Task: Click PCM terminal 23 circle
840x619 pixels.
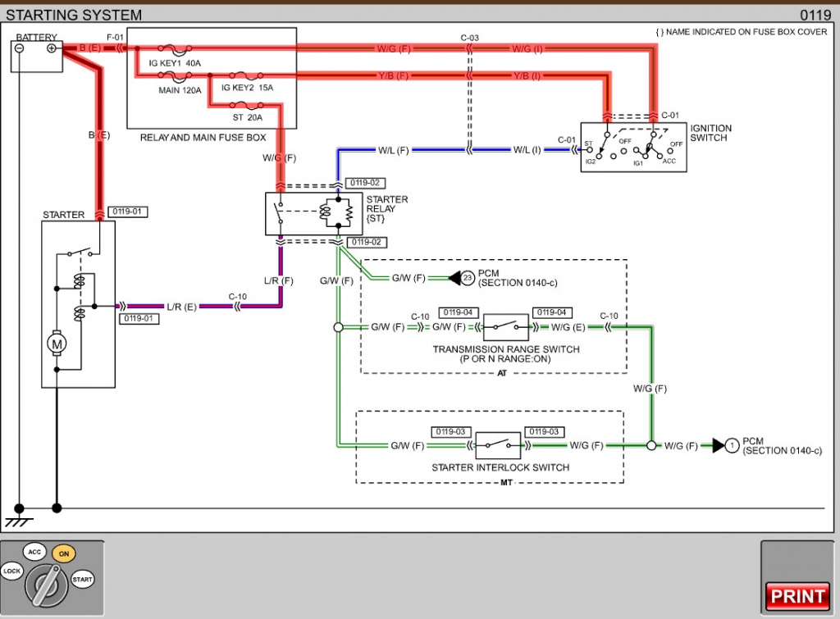Action: click(468, 278)
